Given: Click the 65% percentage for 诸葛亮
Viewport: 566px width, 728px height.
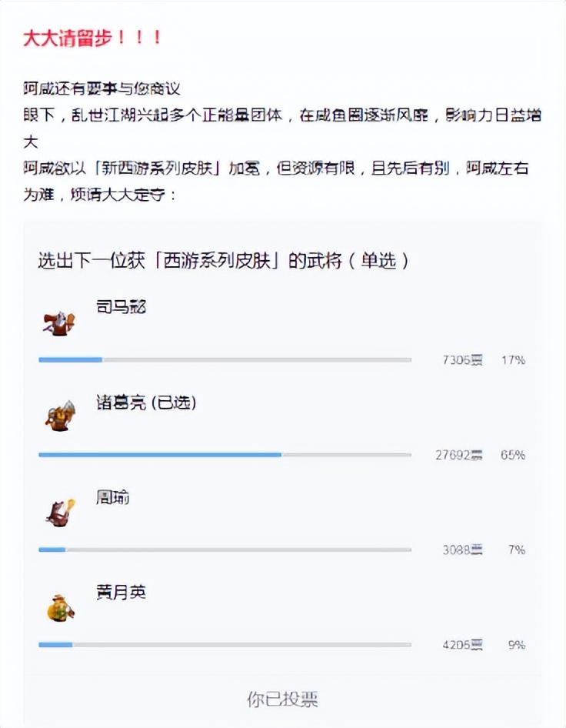Looking at the screenshot, I should click(513, 455).
